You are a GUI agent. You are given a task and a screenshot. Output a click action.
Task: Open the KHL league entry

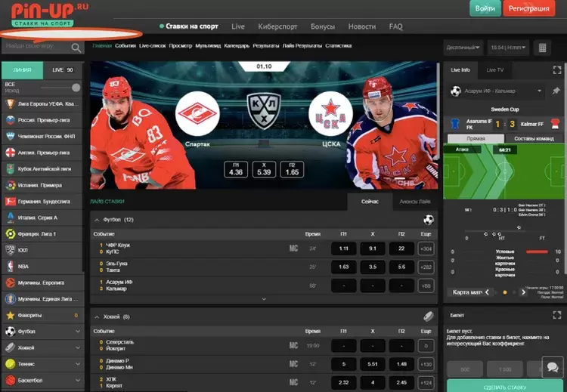[x=42, y=250]
